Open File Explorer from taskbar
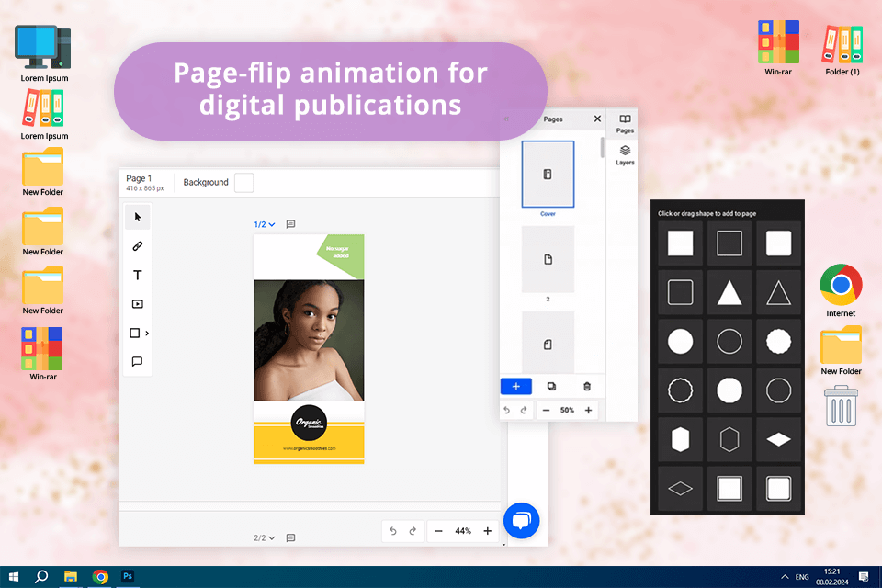The image size is (882, 588). (x=71, y=577)
